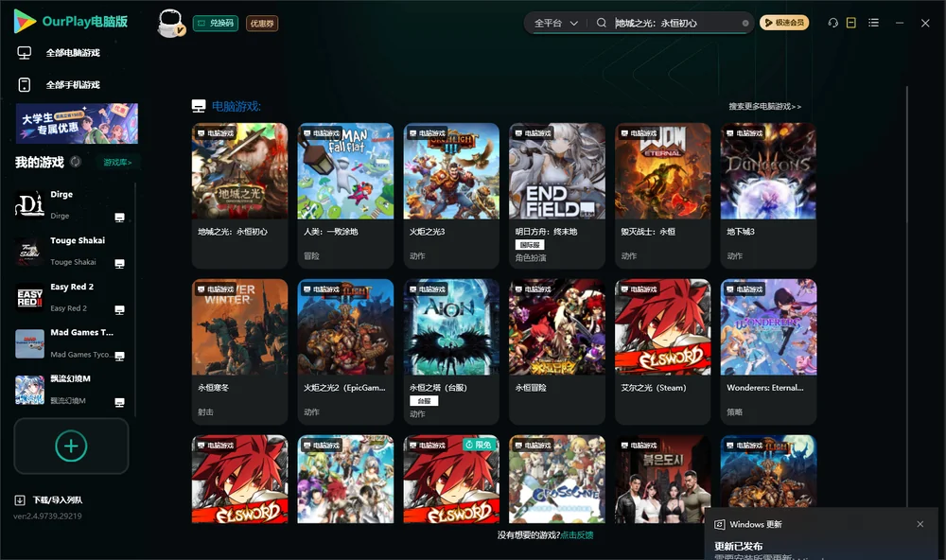Open customer support headset icon
Image resolution: width=946 pixels, height=560 pixels.
pyautogui.click(x=833, y=23)
